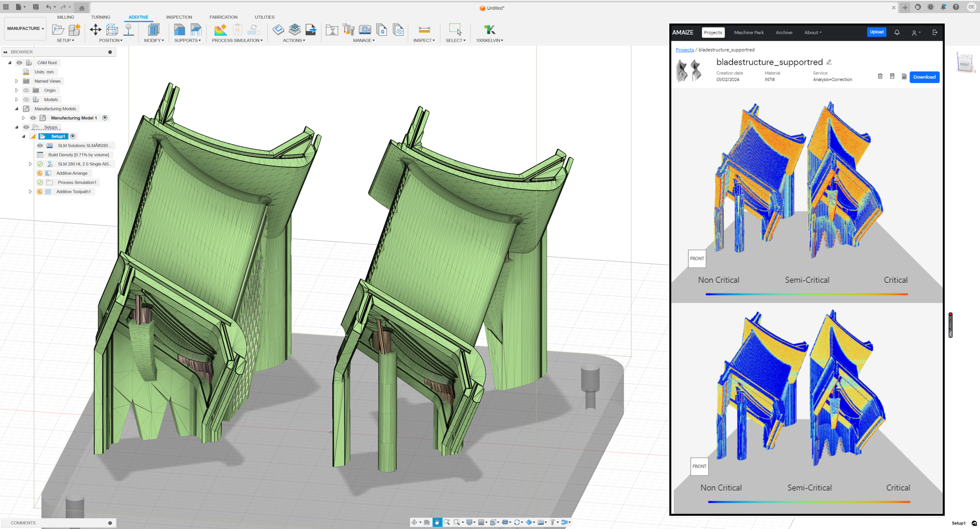
Task: Click the Post Process export icon
Action: click(x=311, y=30)
